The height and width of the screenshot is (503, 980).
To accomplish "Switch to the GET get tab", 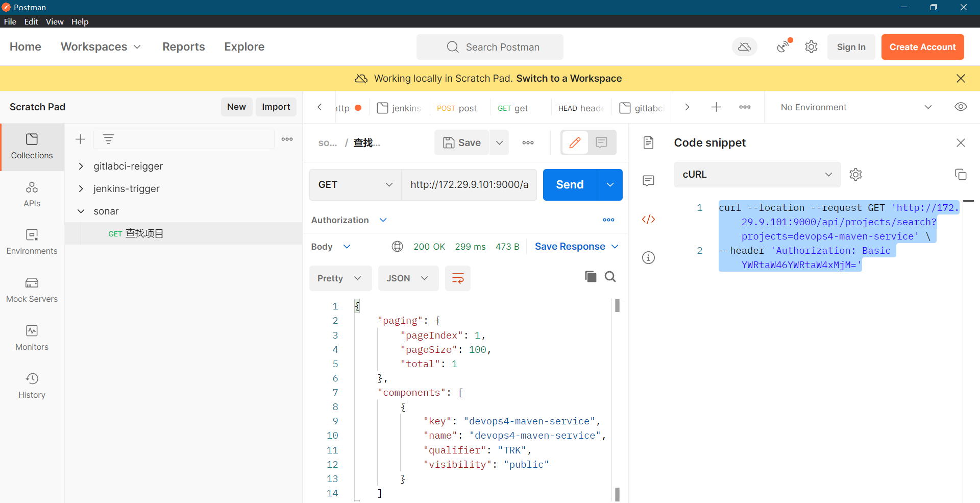I will [x=513, y=108].
